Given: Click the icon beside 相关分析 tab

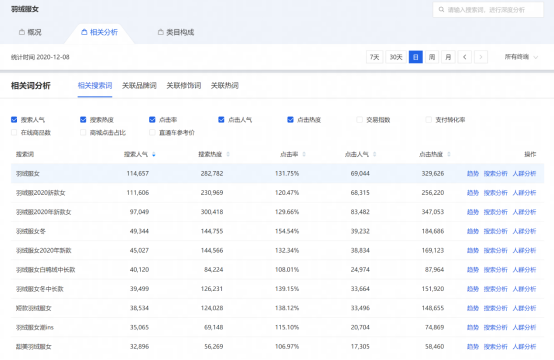Looking at the screenshot, I should coord(84,32).
